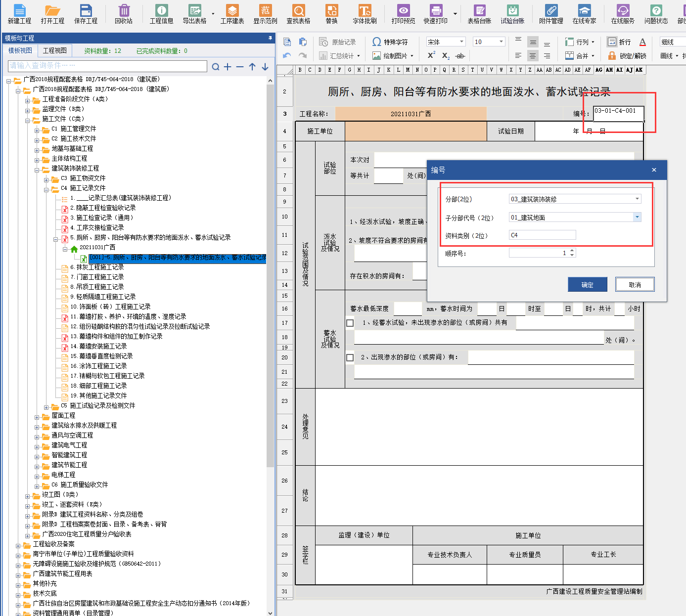Viewport: 686px width, 616px height.
Task: Open the font size 10 dropdown
Action: click(501, 42)
